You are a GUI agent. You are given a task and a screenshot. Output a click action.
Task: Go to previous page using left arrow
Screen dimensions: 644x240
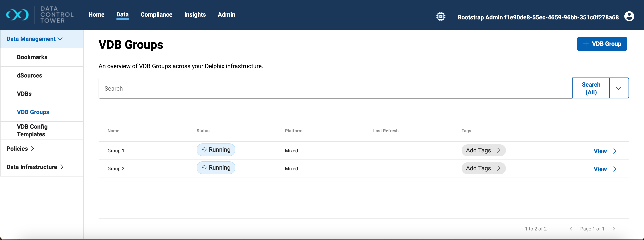(x=571, y=229)
